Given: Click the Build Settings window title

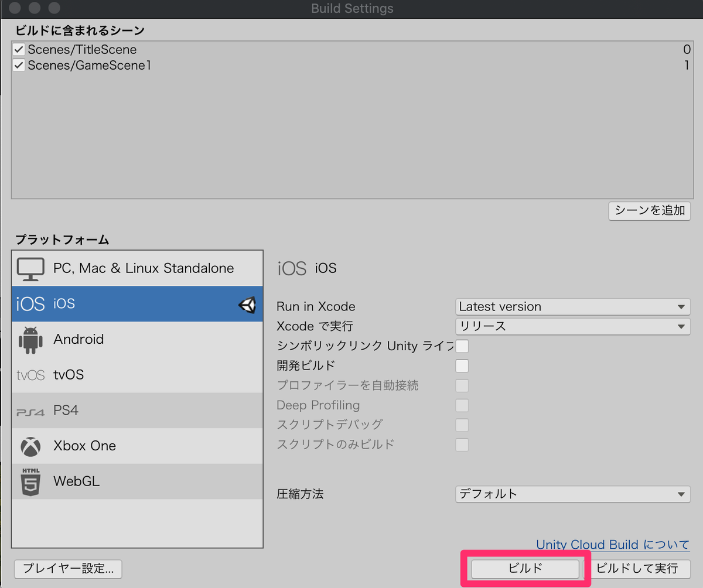Looking at the screenshot, I should coord(352,9).
